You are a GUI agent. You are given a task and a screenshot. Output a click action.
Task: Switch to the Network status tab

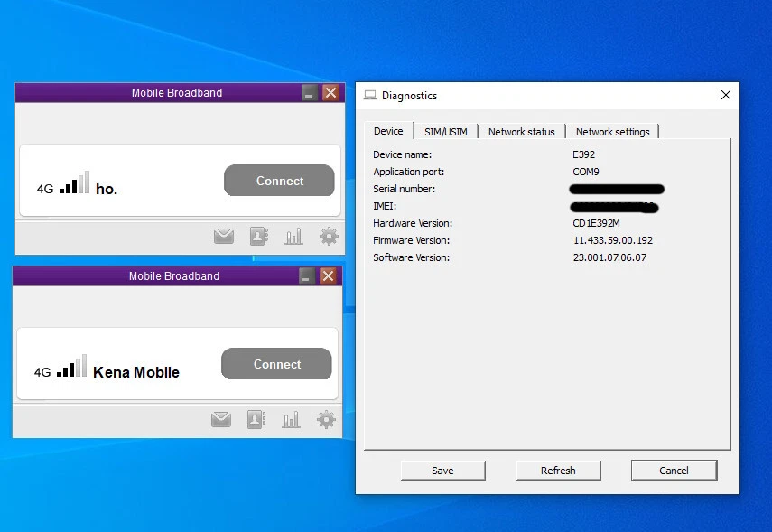pyautogui.click(x=521, y=132)
